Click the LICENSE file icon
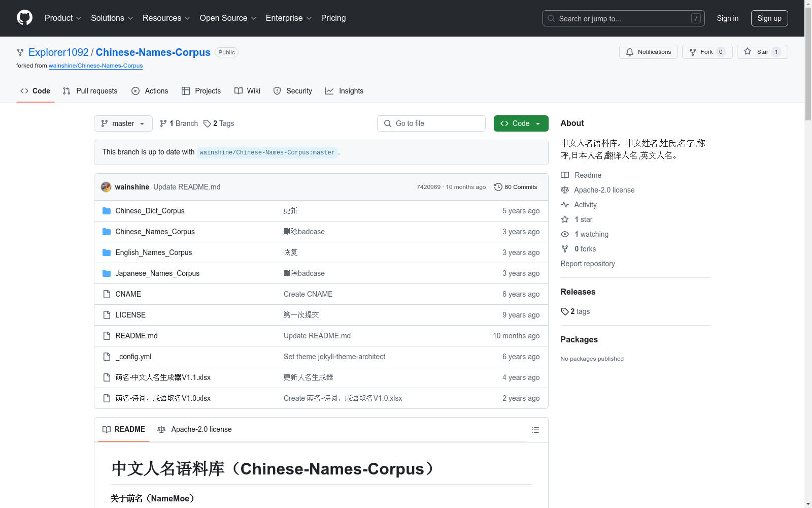Viewport: 812px width, 508px height. tap(107, 315)
